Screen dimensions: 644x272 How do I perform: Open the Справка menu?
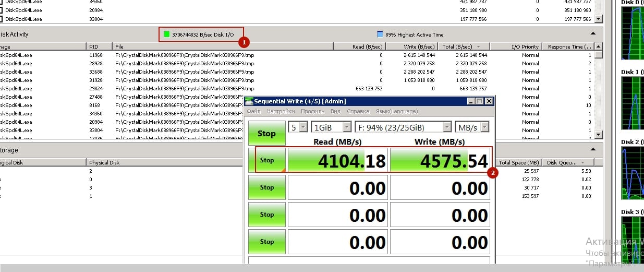click(x=358, y=111)
